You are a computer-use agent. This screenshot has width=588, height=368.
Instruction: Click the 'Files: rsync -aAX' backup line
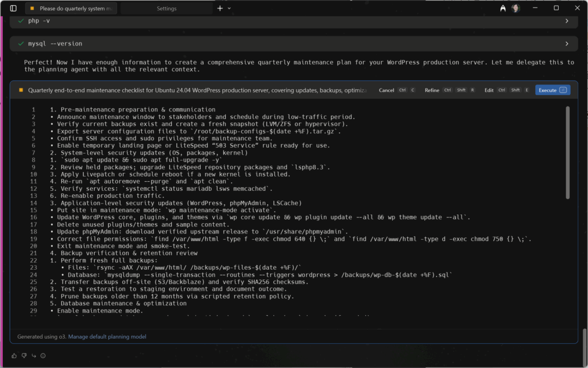pos(181,267)
